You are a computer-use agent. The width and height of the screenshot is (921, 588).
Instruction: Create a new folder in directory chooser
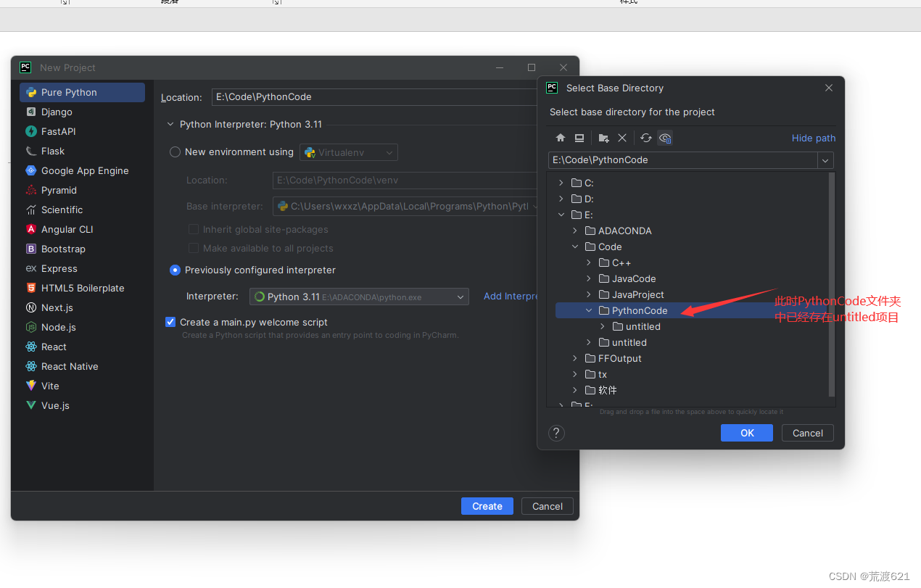(604, 138)
